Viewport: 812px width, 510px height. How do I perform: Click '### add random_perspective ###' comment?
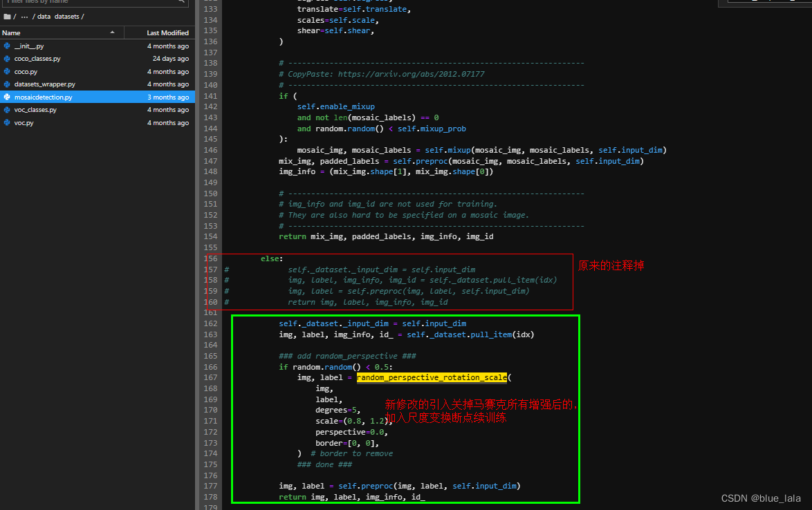(347, 356)
